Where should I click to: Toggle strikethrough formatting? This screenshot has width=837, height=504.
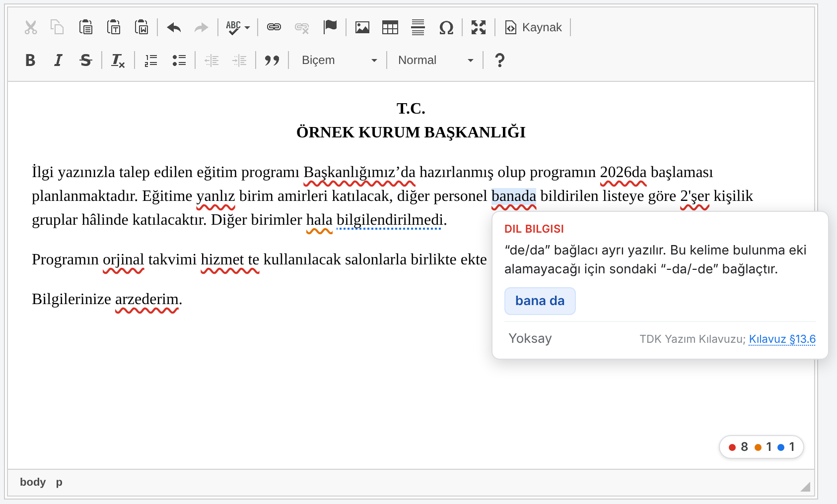pos(86,60)
